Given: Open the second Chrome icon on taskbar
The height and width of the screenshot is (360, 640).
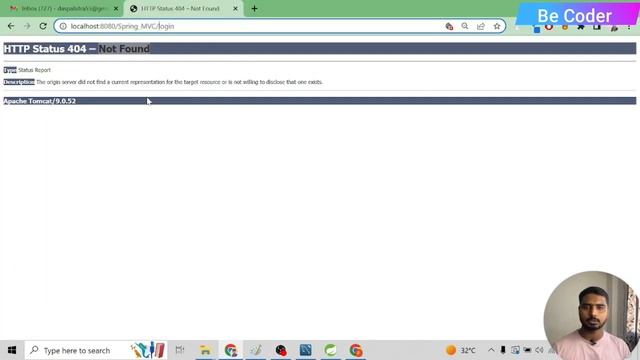Looking at the screenshot, I should click(x=356, y=350).
